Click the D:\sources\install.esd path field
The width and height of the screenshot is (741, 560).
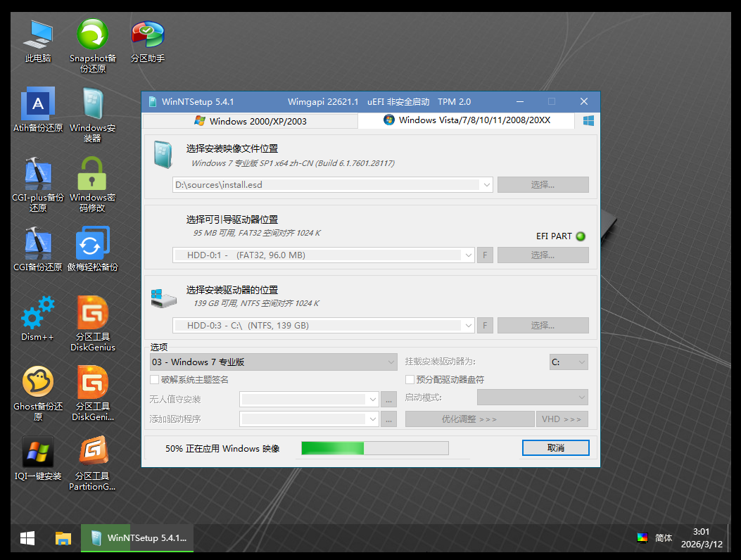pyautogui.click(x=333, y=185)
